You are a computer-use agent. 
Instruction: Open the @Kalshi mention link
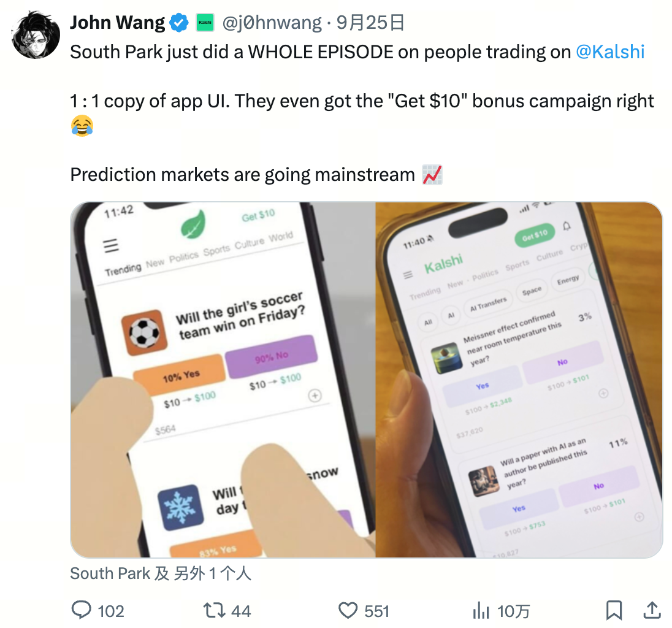(x=610, y=52)
